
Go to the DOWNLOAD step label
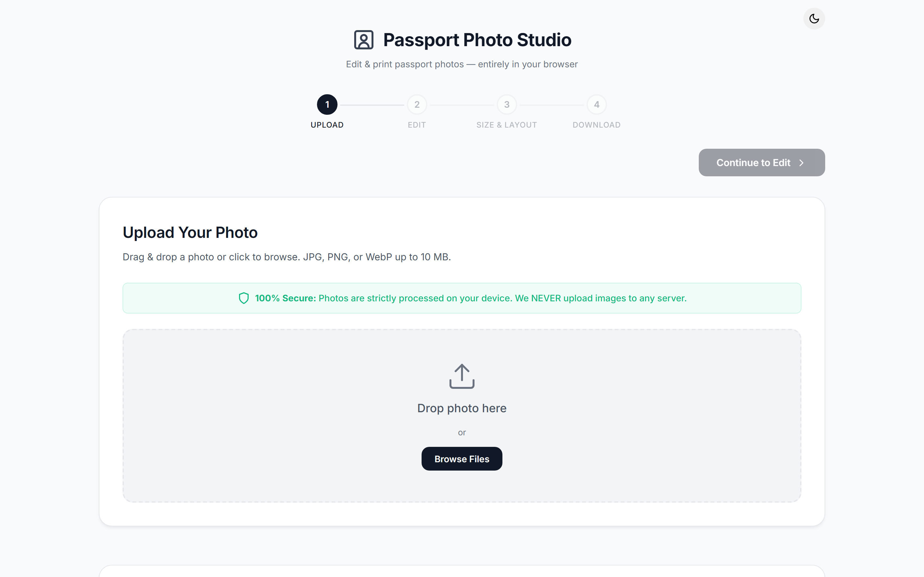point(596,125)
